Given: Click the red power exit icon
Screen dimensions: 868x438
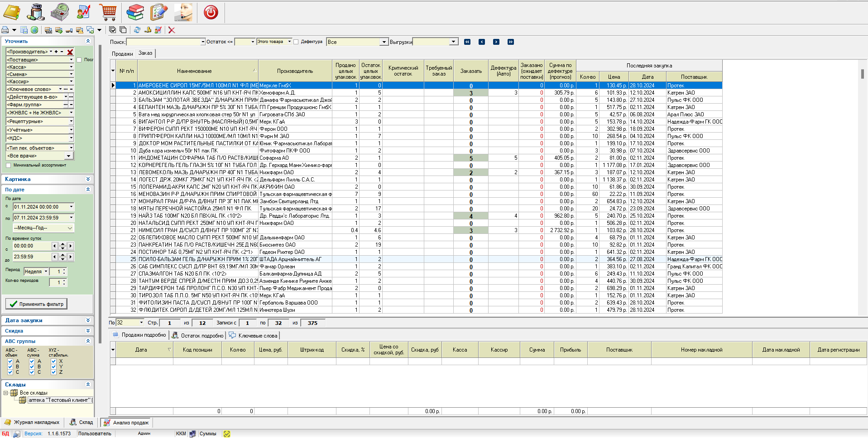Looking at the screenshot, I should (x=211, y=12).
